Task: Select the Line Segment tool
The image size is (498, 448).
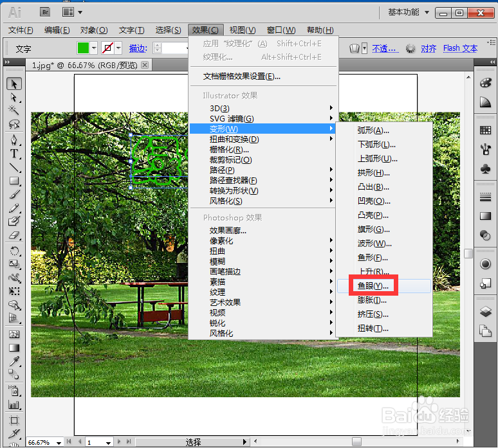Action: 14,167
